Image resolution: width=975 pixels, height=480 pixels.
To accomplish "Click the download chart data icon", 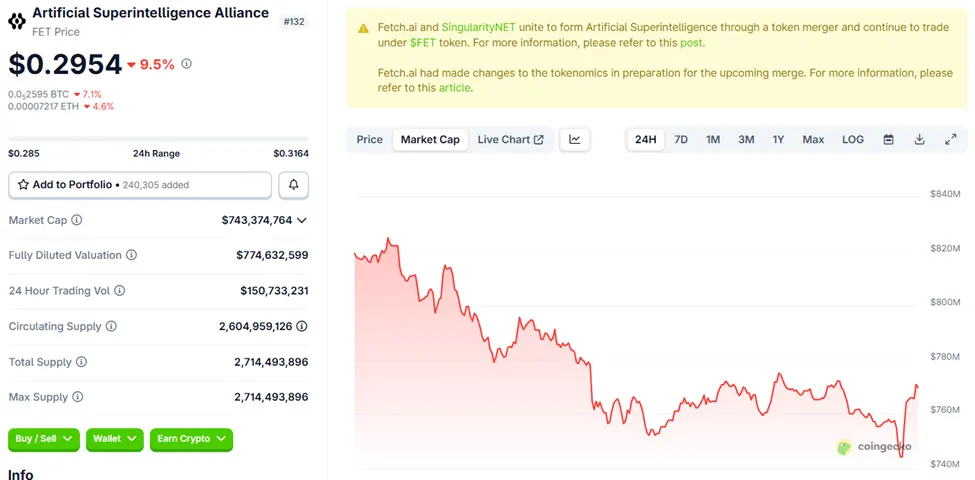I will (x=919, y=140).
